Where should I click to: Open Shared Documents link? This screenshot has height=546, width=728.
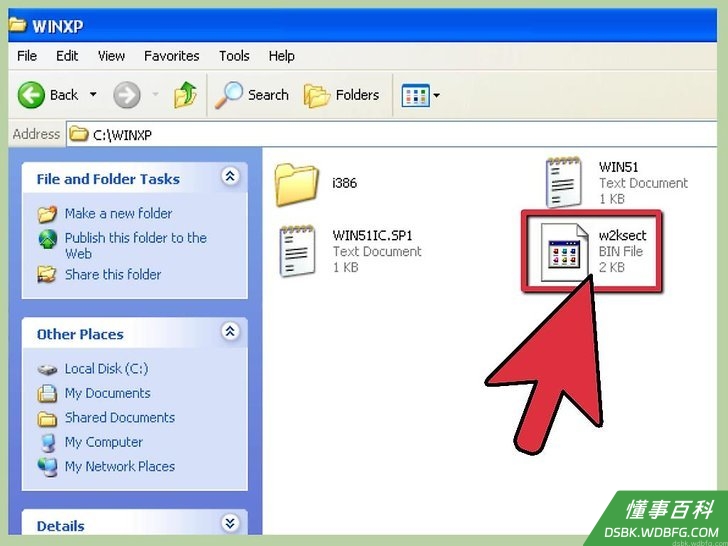(120, 417)
